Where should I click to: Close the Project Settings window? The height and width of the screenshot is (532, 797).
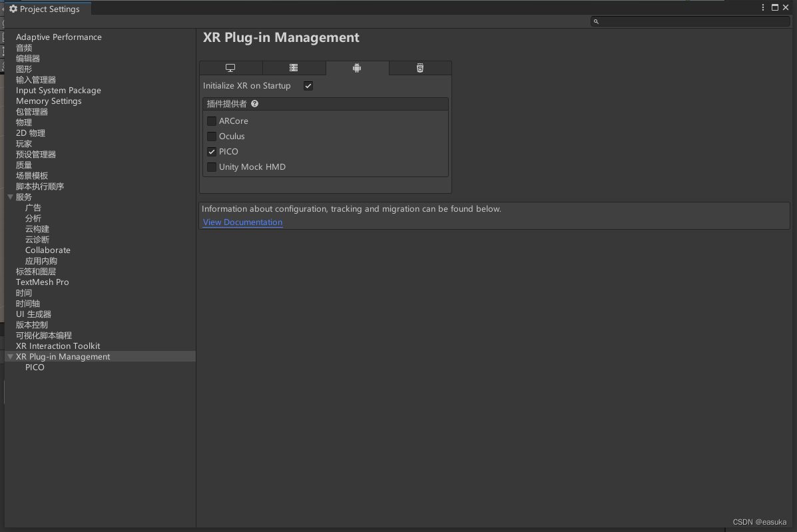(x=786, y=7)
